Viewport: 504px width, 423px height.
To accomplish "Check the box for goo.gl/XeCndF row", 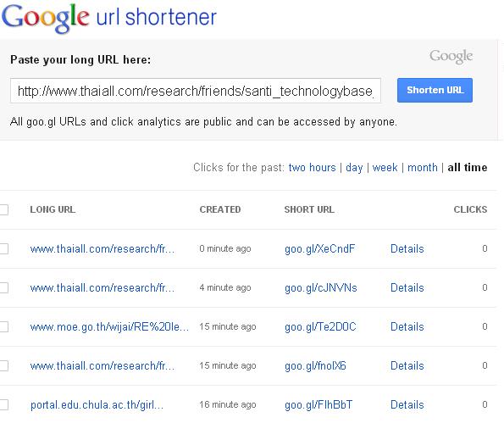I will pyautogui.click(x=3, y=248).
